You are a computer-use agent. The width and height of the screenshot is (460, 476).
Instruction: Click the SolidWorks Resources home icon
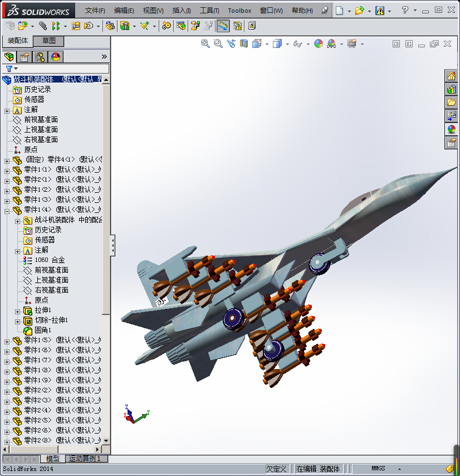(451, 76)
